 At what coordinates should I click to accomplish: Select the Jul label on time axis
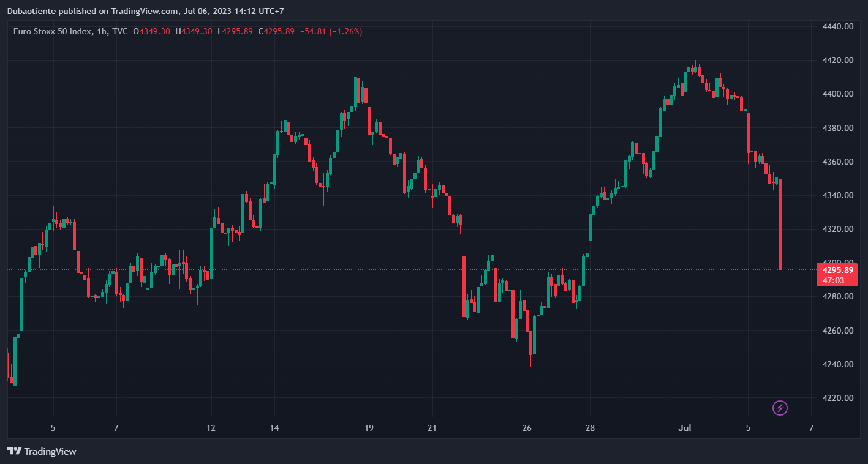point(685,428)
